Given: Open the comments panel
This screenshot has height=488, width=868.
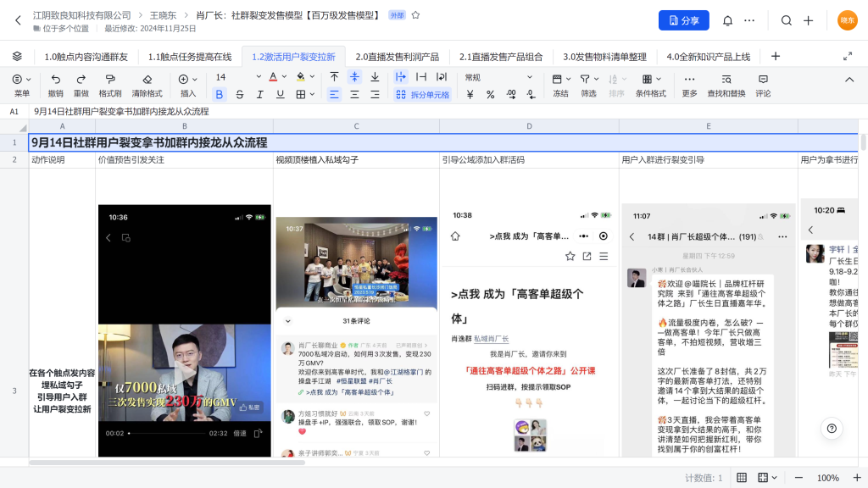Looking at the screenshot, I should click(x=763, y=86).
